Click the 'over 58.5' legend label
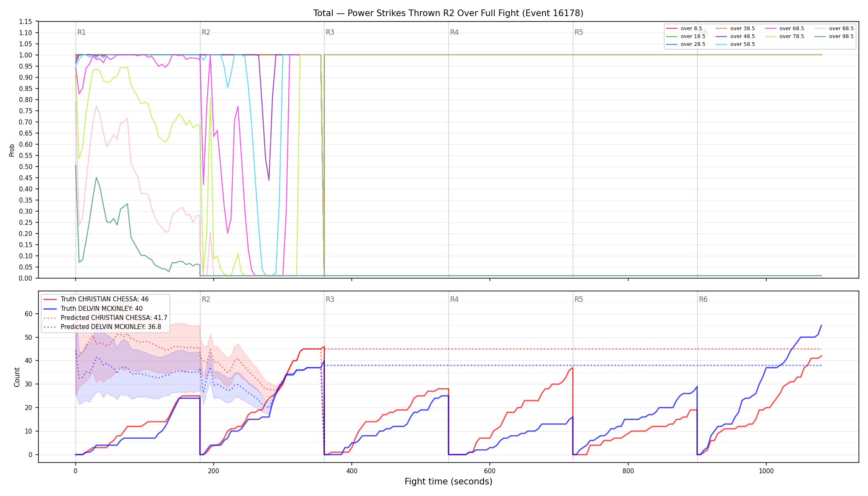 (742, 44)
